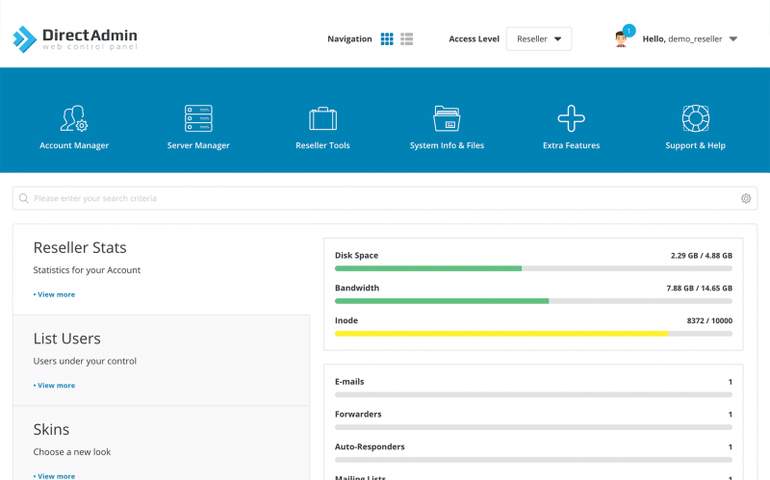
Task: Click the 'Inode' label
Action: click(x=346, y=320)
